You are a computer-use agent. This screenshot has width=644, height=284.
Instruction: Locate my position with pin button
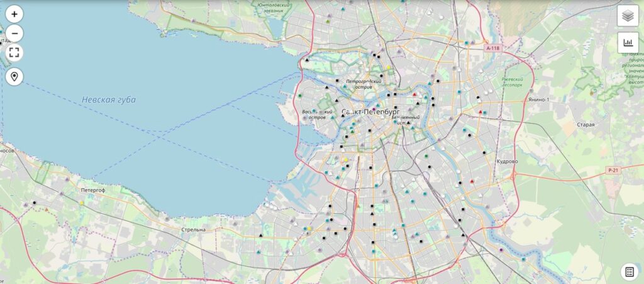pos(14,77)
